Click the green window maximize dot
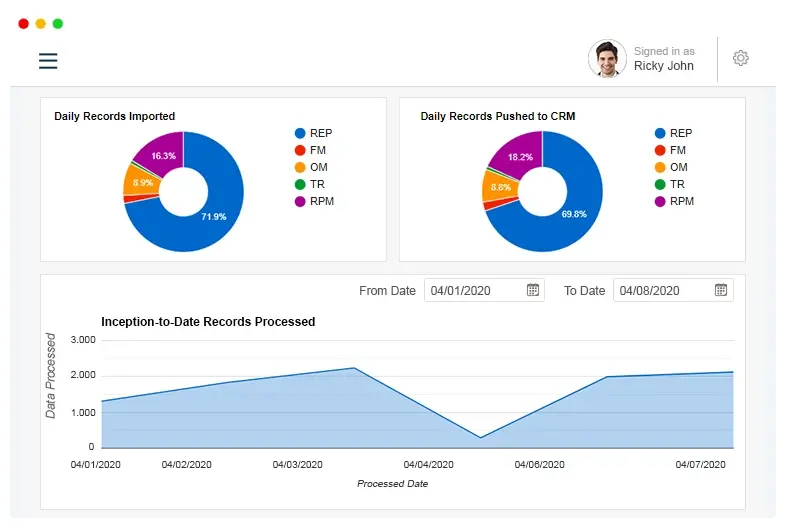This screenshot has height=528, width=786. (58, 23)
